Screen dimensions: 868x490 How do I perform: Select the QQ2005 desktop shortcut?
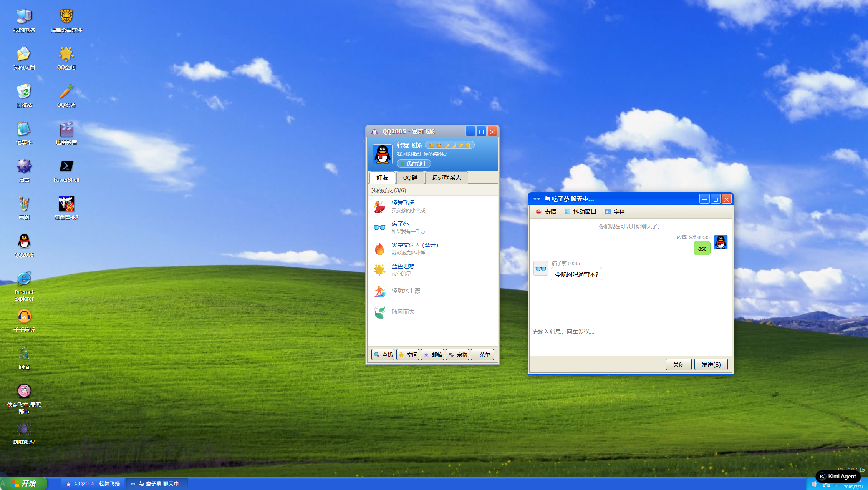point(24,246)
